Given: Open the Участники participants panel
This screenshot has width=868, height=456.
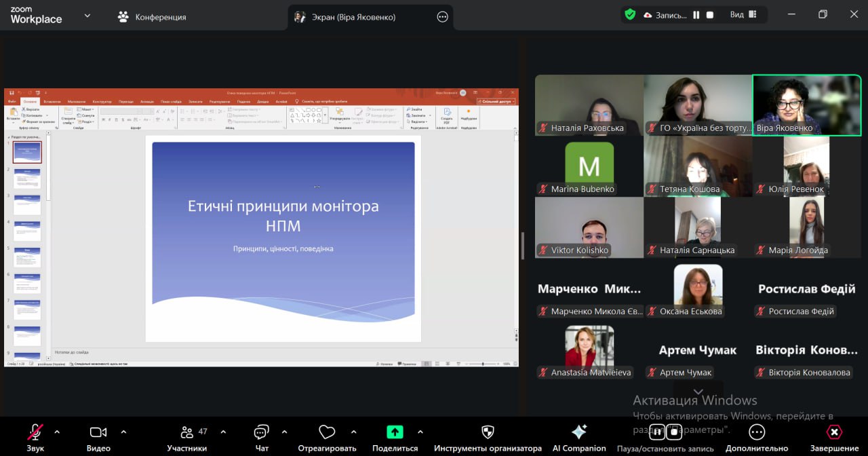Looking at the screenshot, I should 187,433.
